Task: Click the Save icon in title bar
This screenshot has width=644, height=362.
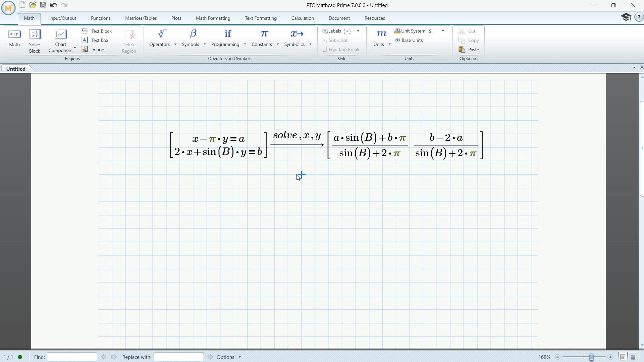Action: [x=43, y=5]
